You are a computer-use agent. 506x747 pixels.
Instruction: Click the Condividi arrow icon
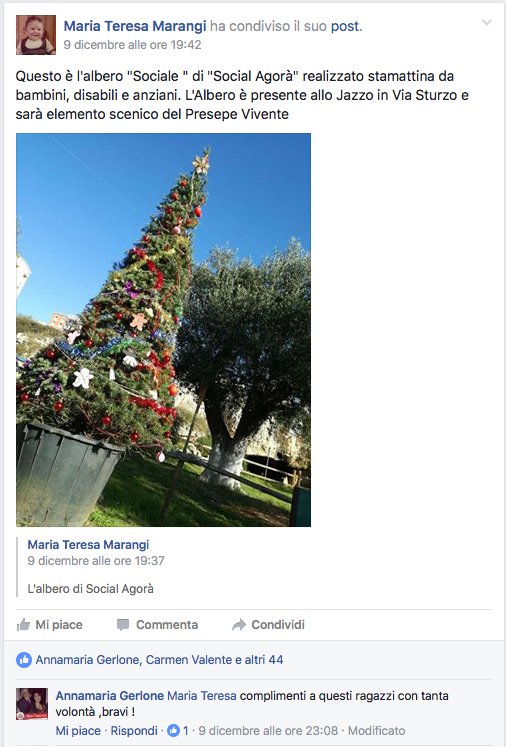(x=239, y=625)
